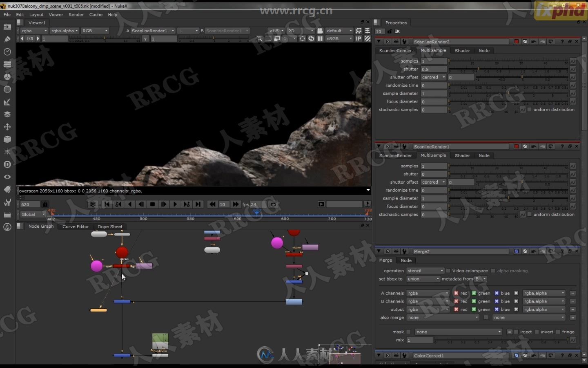Open the 3D nodes cube icon
588x368 pixels.
coord(7,139)
